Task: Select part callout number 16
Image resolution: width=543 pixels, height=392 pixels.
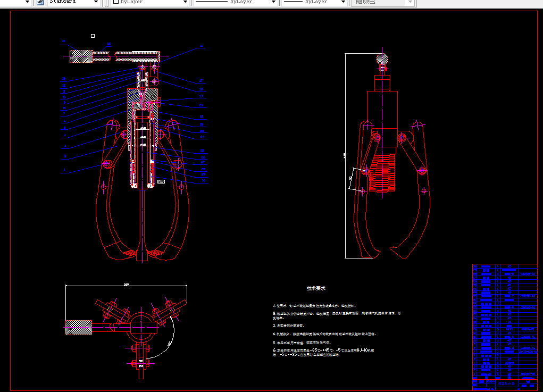Action: 201,46
